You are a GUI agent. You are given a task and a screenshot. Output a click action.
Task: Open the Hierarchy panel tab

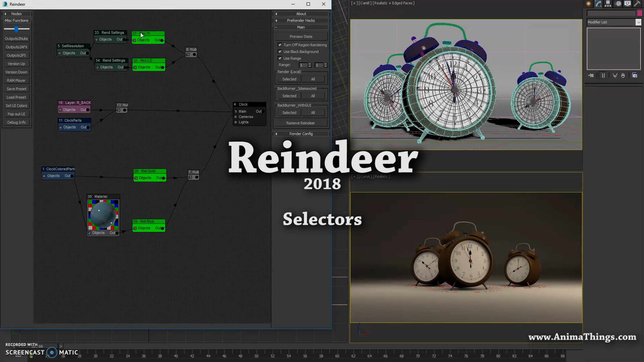(608, 4)
